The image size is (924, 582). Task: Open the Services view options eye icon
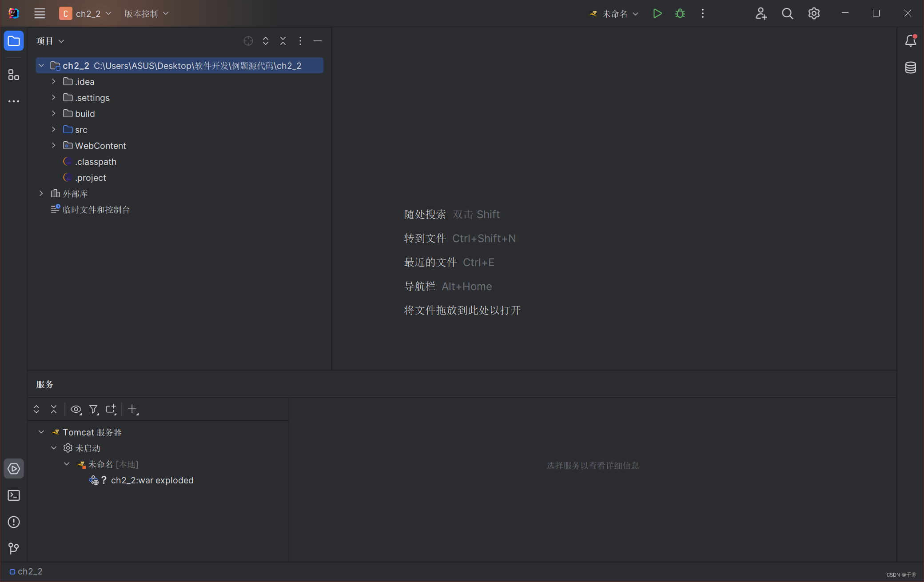coord(76,409)
